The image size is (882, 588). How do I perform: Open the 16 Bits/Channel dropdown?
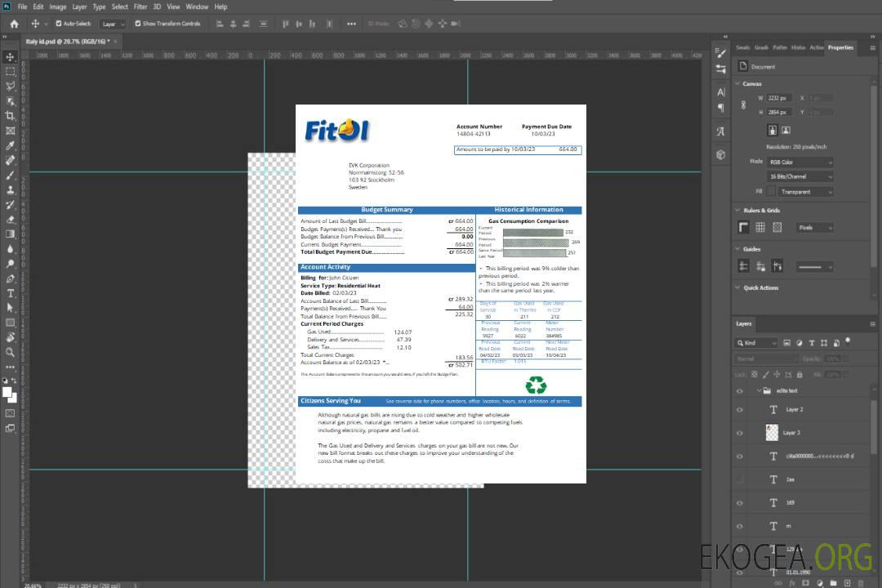(800, 176)
